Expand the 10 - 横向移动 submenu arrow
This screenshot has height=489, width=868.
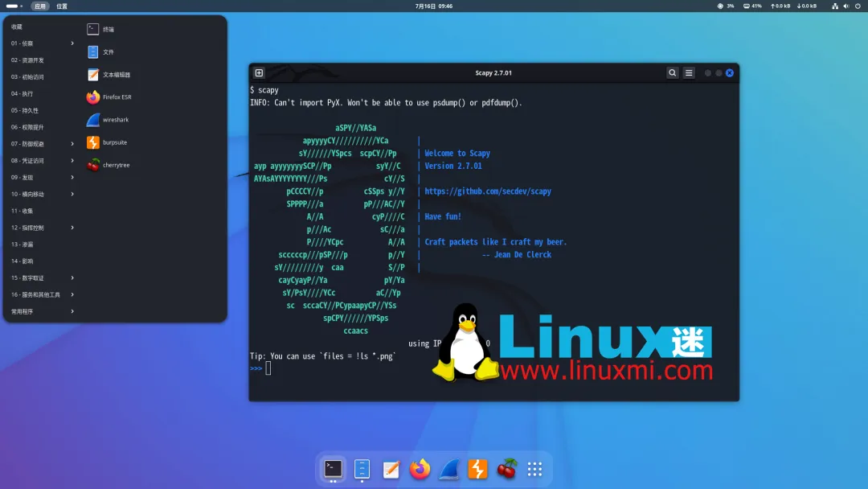(x=72, y=195)
